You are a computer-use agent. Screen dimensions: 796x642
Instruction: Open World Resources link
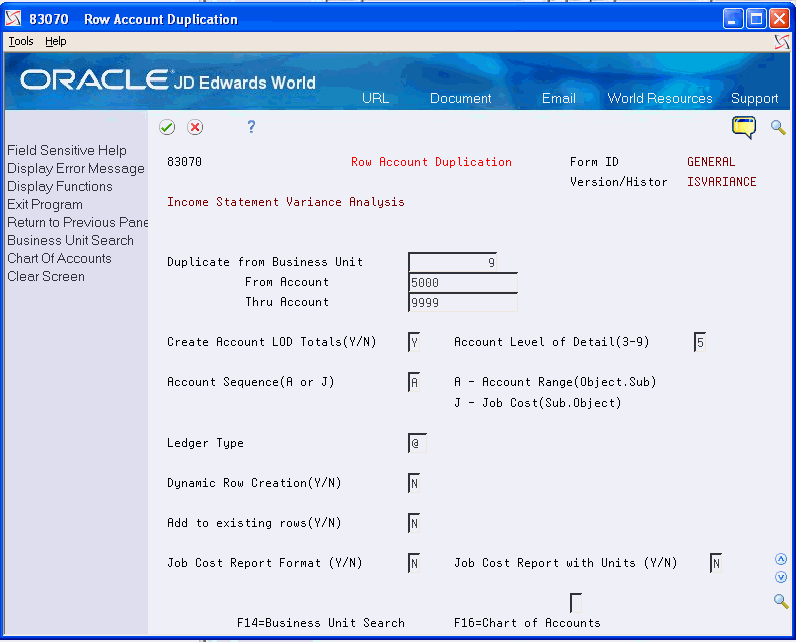[x=660, y=98]
